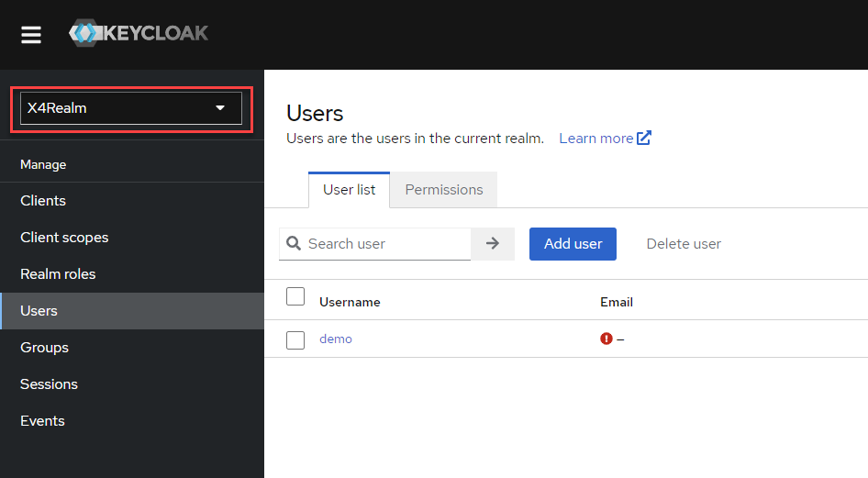The height and width of the screenshot is (478, 868).
Task: Click the red email warning icon
Action: click(x=606, y=339)
